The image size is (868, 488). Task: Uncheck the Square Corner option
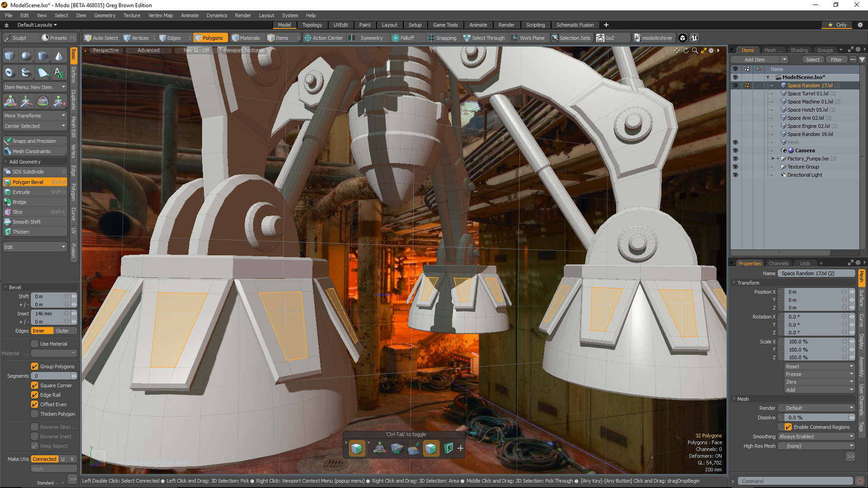tap(35, 385)
